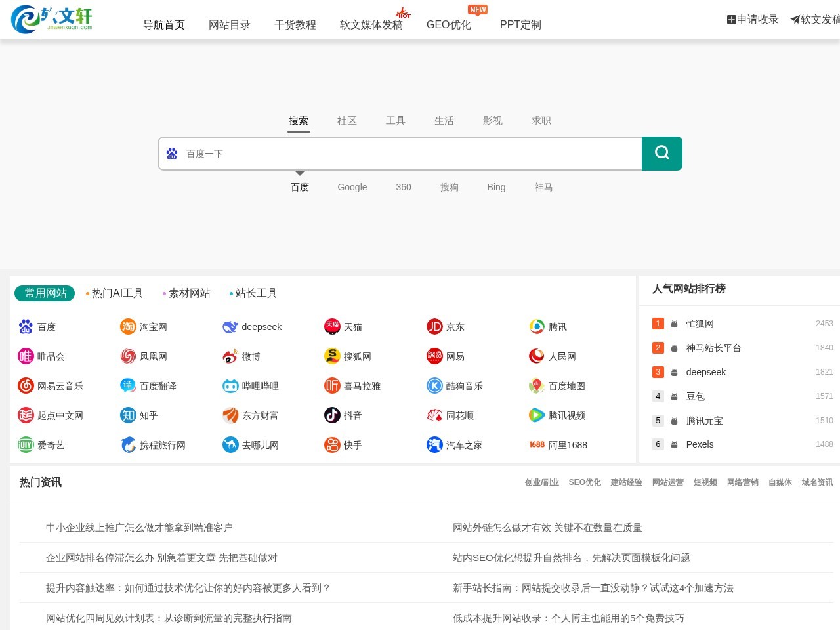Filter news by SEO优化 category
This screenshot has width=840, height=630.
coord(585,482)
